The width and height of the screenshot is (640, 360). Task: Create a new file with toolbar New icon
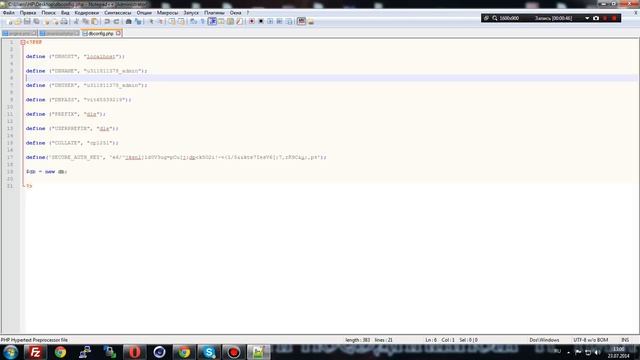click(9, 21)
